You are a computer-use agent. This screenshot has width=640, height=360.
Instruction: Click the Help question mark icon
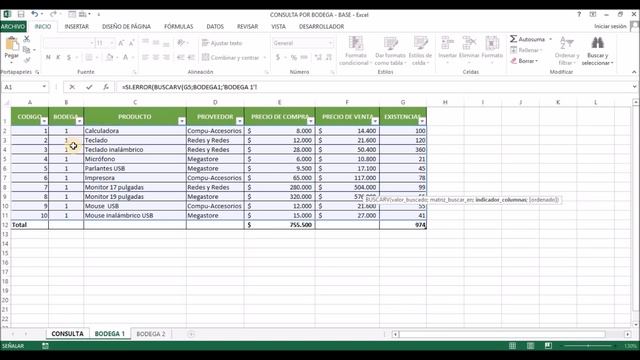pyautogui.click(x=579, y=14)
